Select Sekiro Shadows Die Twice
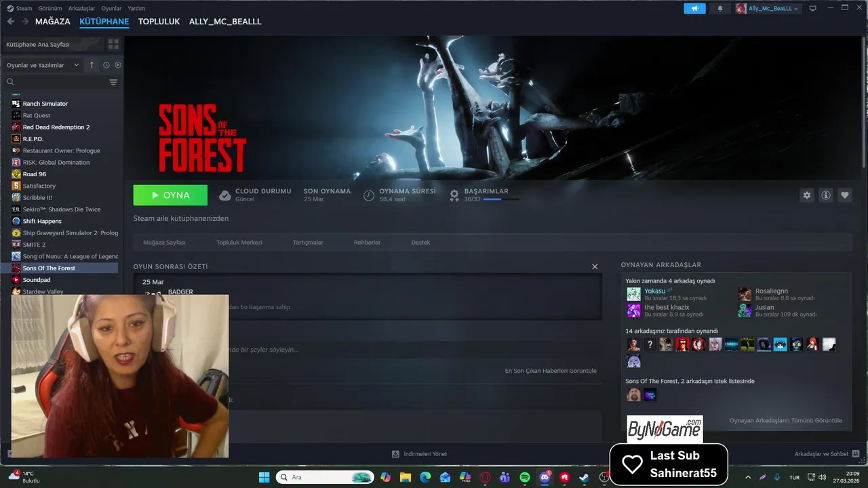The height and width of the screenshot is (488, 868). tap(62, 209)
